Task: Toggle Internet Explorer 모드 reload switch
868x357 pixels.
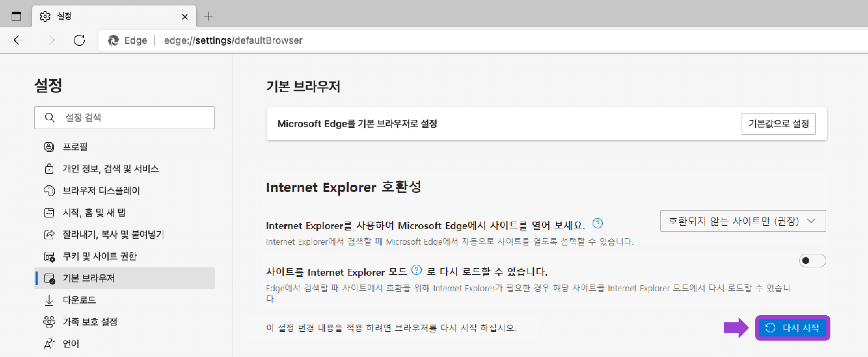Action: (x=812, y=261)
